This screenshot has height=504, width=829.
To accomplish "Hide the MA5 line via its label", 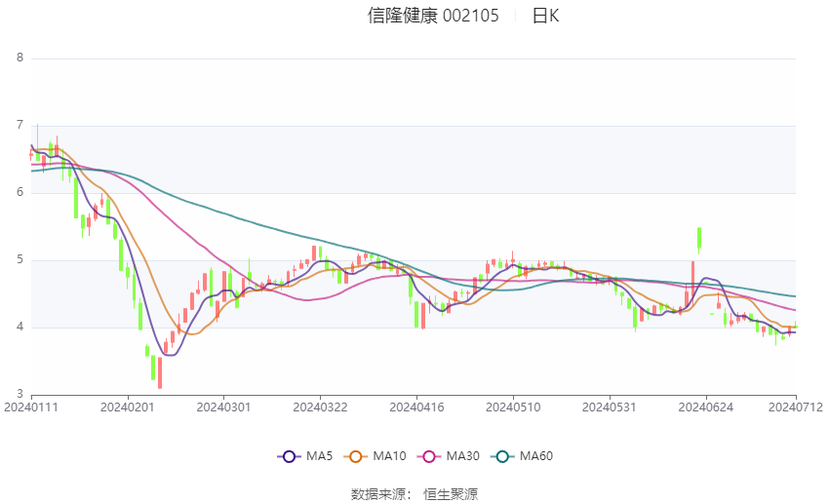I will [x=319, y=456].
